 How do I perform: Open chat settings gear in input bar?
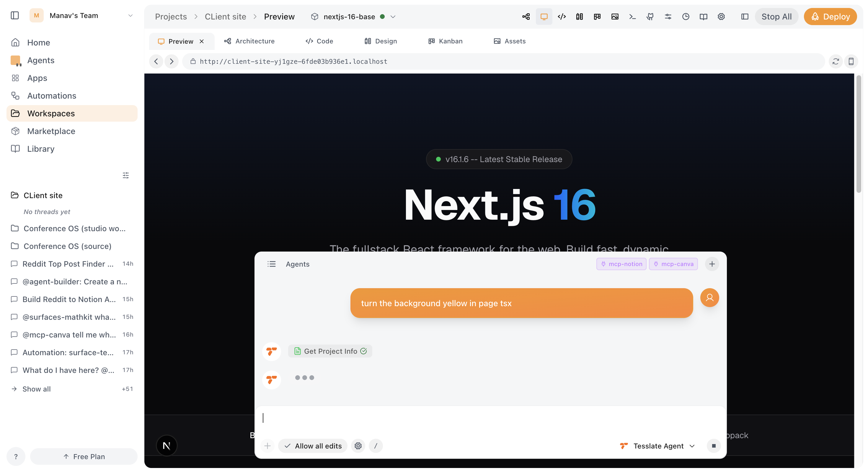pos(358,446)
